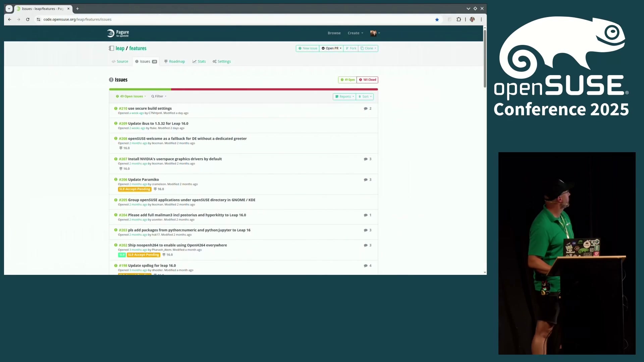Click 16.0 milestone on issue #207
This screenshot has height=362, width=644.
click(x=124, y=169)
